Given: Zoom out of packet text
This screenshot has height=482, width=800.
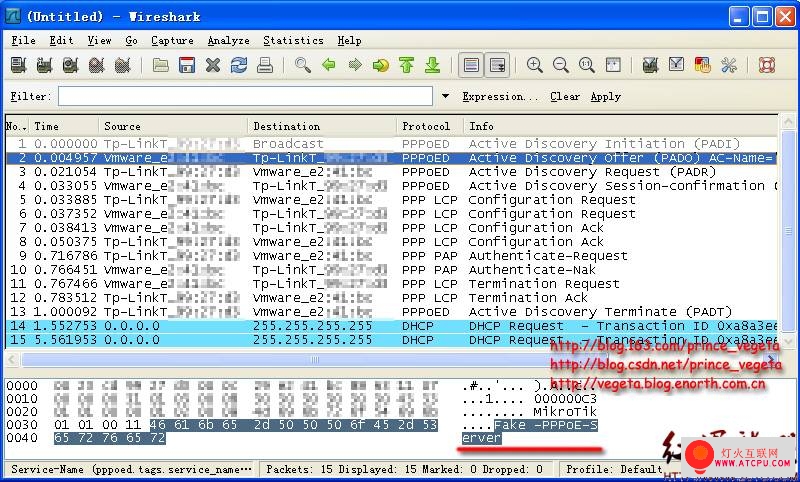Looking at the screenshot, I should coord(561,65).
